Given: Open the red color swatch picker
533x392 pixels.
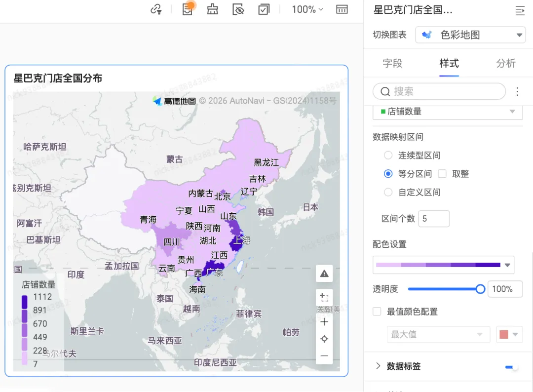Looking at the screenshot, I should pyautogui.click(x=509, y=335).
